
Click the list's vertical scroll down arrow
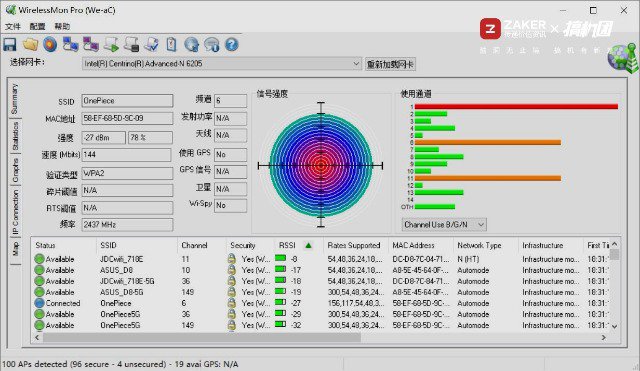coord(614,326)
